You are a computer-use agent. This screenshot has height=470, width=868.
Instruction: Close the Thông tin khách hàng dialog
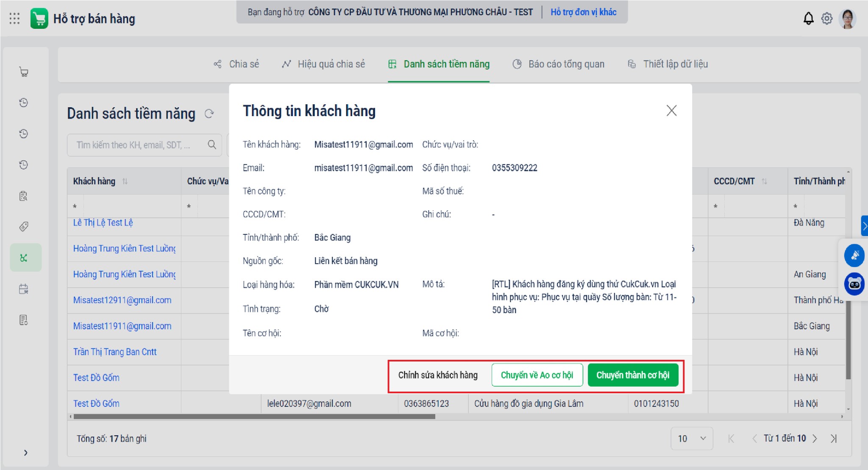pos(671,111)
